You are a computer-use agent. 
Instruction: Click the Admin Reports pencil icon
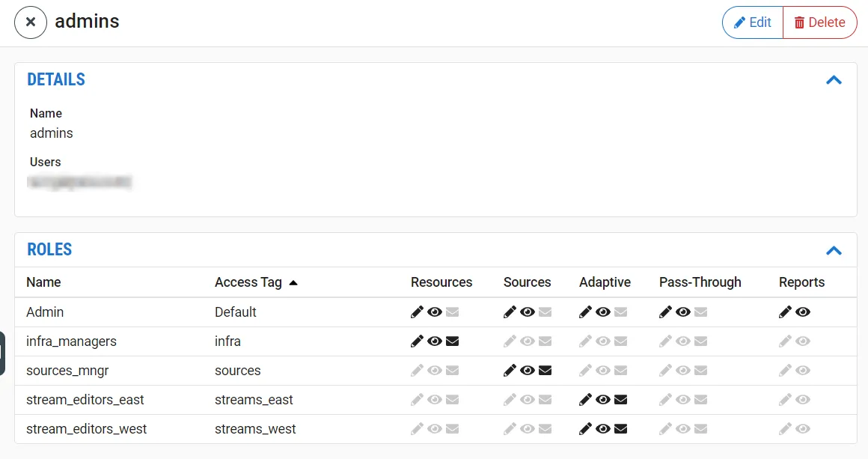tap(785, 312)
